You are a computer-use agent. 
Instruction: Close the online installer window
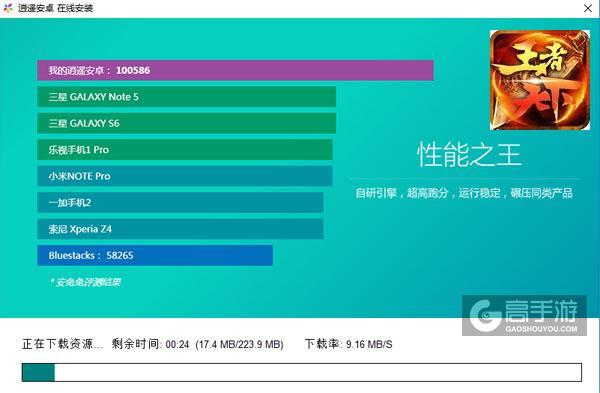588,8
